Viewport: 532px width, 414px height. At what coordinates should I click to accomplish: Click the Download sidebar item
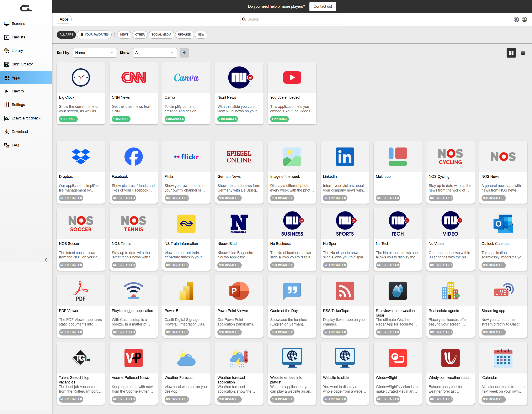coord(20,131)
